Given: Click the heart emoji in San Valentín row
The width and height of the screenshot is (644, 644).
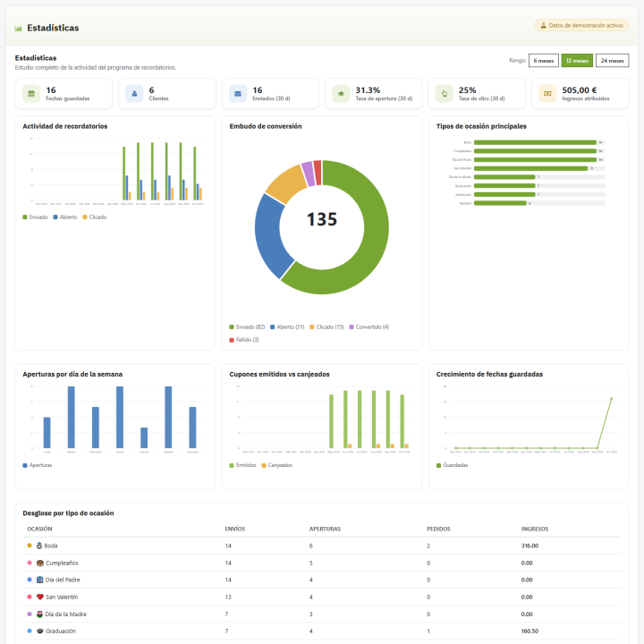Looking at the screenshot, I should point(40,597).
